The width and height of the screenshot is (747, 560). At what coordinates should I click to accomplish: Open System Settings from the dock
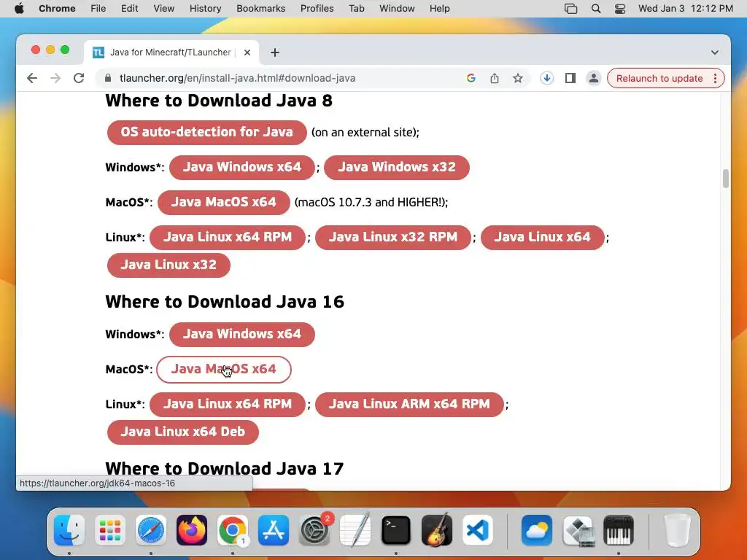click(314, 530)
